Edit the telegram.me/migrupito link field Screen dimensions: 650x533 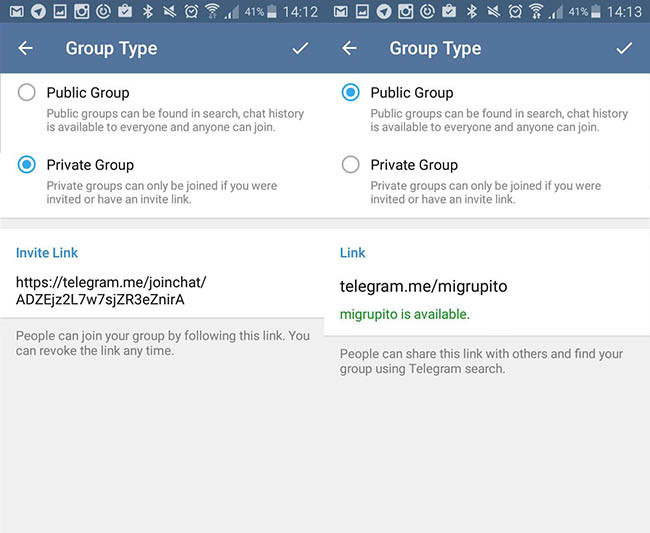[423, 286]
